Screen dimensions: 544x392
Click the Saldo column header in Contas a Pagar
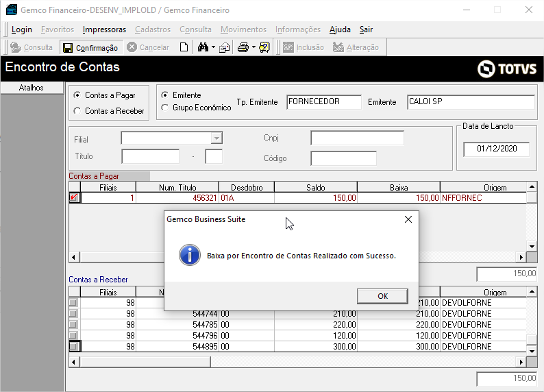click(x=316, y=187)
